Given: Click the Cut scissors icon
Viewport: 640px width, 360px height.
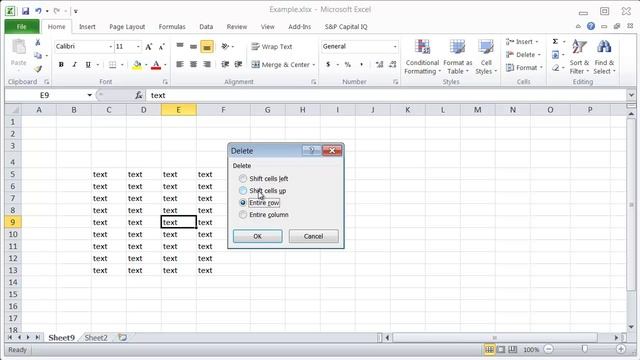Looking at the screenshot, I should 38,42.
